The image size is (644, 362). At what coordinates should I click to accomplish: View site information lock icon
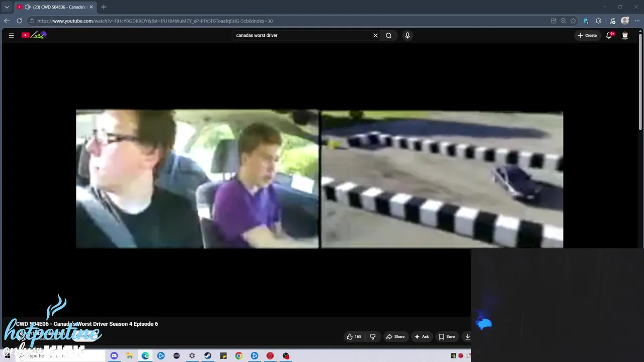click(x=32, y=21)
